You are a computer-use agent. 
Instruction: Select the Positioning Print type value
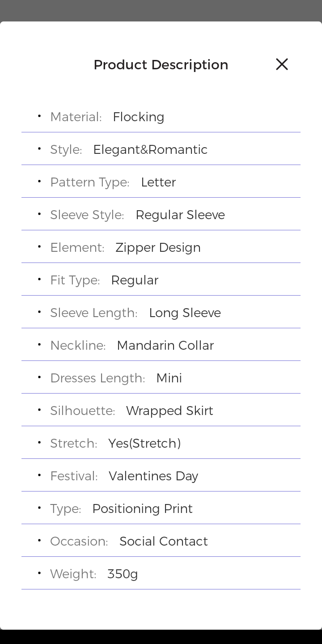coord(142,508)
